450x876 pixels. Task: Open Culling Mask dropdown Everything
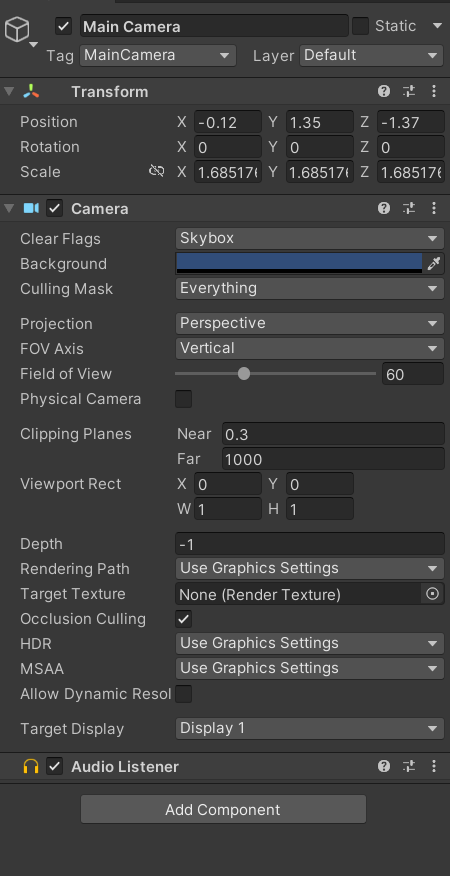(310, 288)
